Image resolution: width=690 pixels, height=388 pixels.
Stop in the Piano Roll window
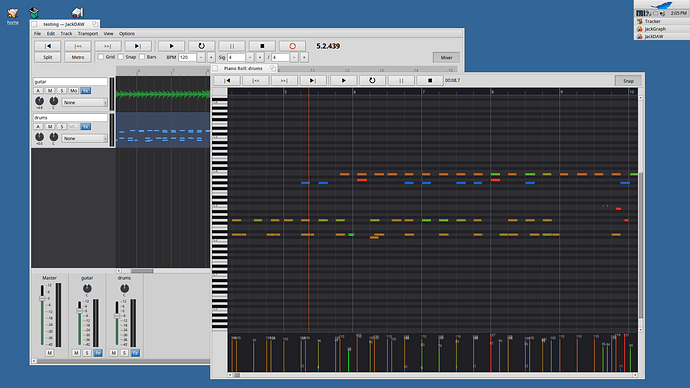click(x=430, y=81)
